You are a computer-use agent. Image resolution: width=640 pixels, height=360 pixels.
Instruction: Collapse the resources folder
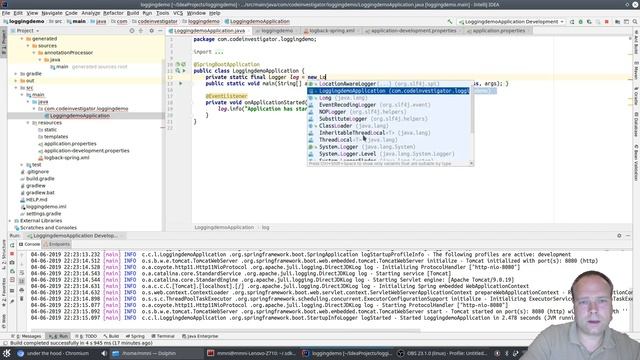click(x=28, y=123)
